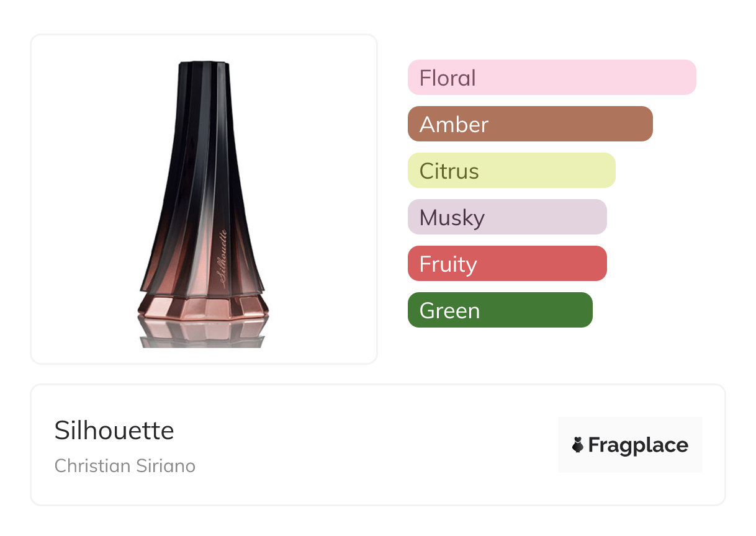Click the Silhouette fragrance title
This screenshot has width=756, height=536.
(114, 431)
